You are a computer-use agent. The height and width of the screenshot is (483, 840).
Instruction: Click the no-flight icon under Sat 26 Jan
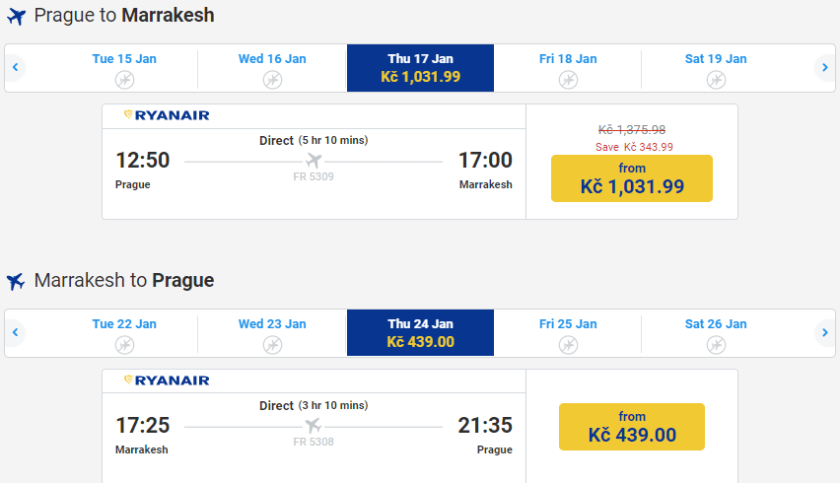716,344
